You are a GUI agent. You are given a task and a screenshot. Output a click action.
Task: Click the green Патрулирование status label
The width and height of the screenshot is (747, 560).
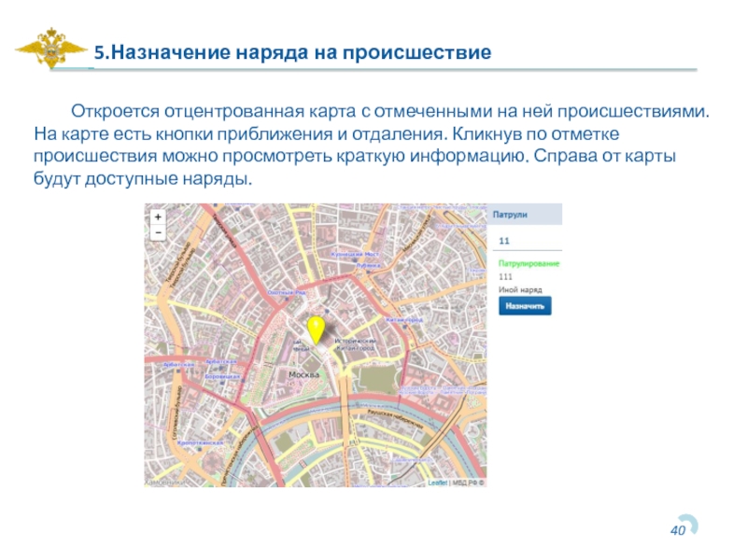coord(529,264)
